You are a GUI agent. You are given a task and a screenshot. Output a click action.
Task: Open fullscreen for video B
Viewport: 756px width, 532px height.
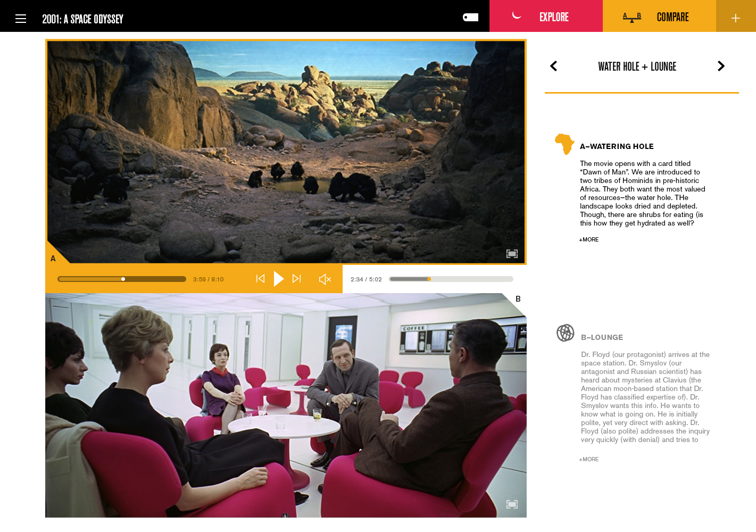click(512, 504)
